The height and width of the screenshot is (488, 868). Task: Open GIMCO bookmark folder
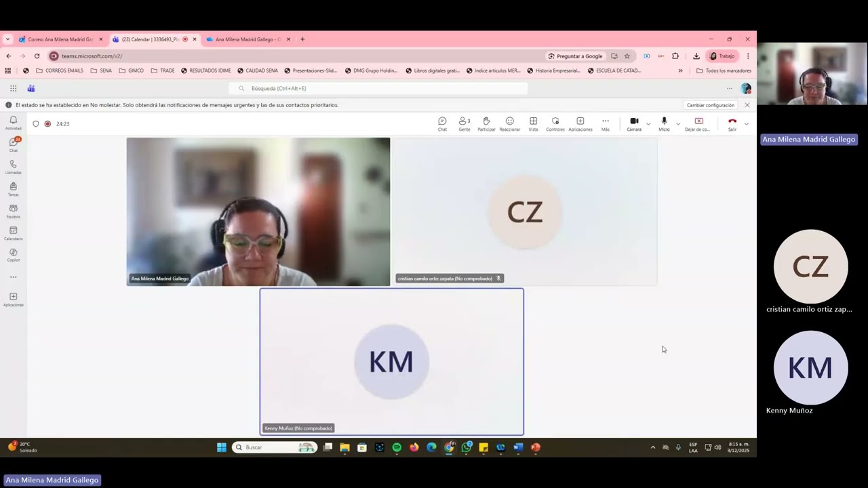tap(131, 70)
